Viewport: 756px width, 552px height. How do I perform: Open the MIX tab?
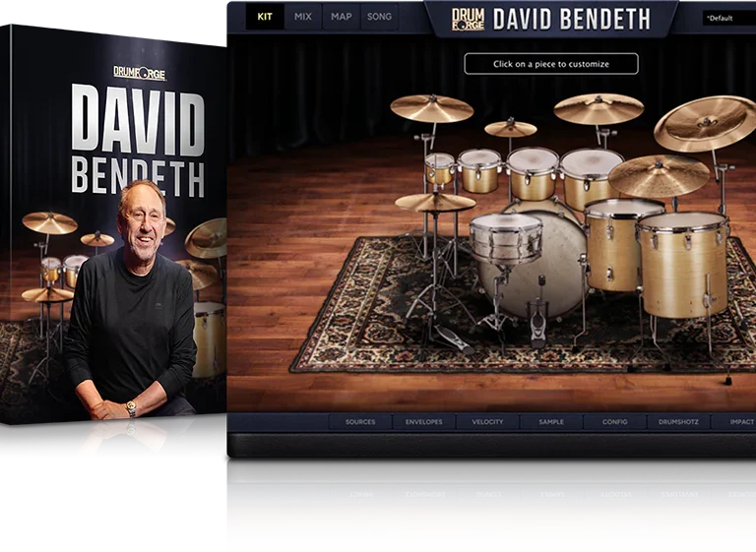[x=303, y=17]
